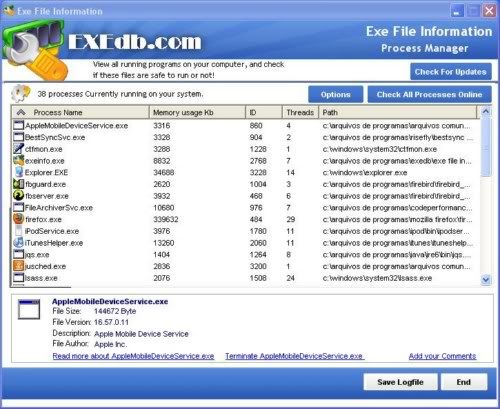Click the exeinfo.exe process icon
The height and width of the screenshot is (409, 500).
click(19, 160)
